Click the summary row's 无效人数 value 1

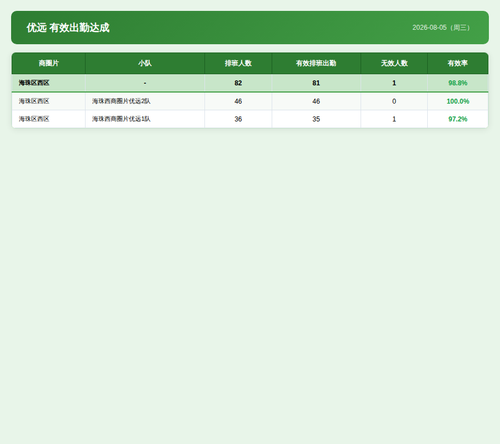(394, 83)
